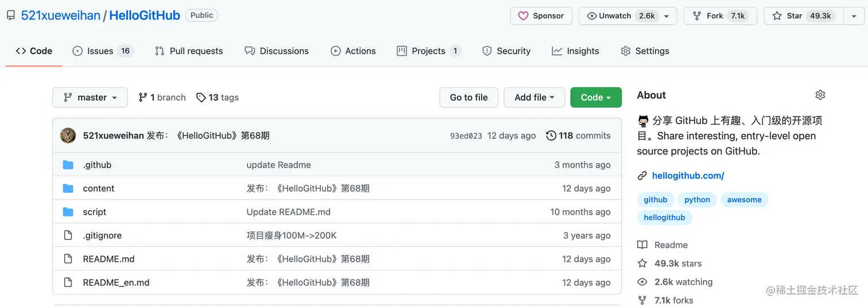Screen dimensions: 868x306
Task: Click the 521xueweihan commit author avatar
Action: [x=68, y=135]
